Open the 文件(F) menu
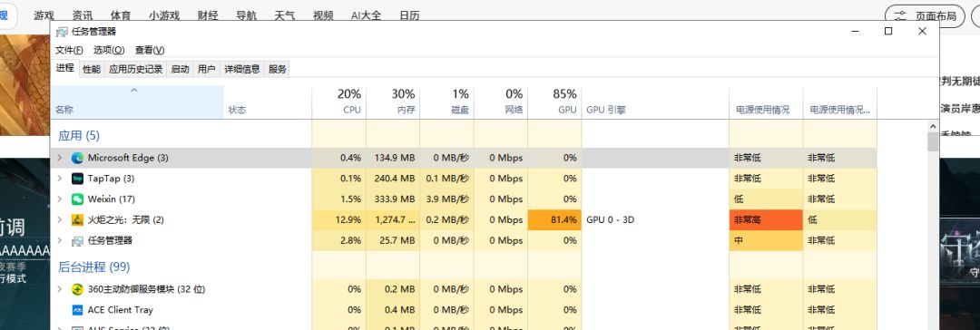 [x=69, y=50]
